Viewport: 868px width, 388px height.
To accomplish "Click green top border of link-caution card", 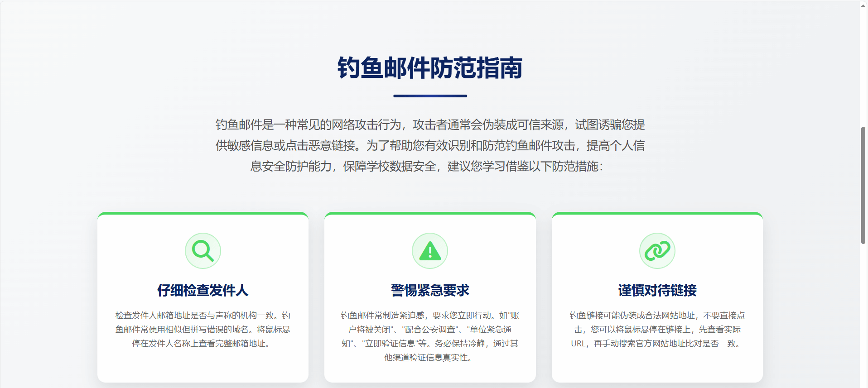I will [657, 213].
